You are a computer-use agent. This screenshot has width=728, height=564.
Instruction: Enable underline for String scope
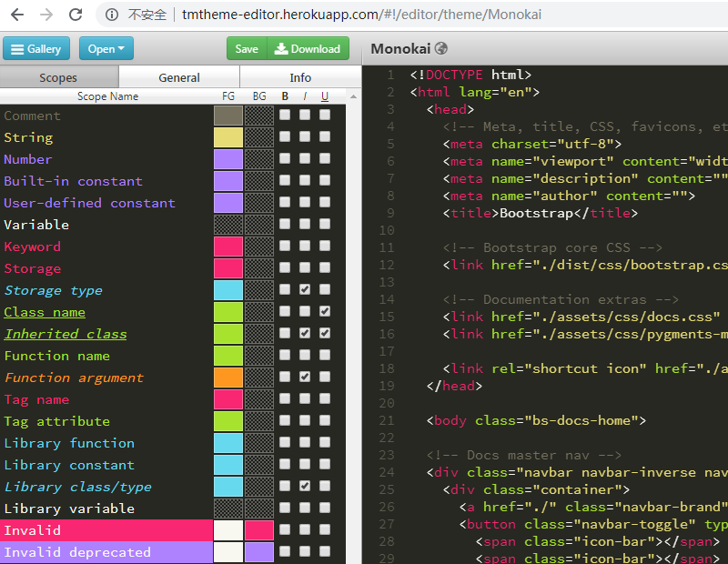coord(325,136)
